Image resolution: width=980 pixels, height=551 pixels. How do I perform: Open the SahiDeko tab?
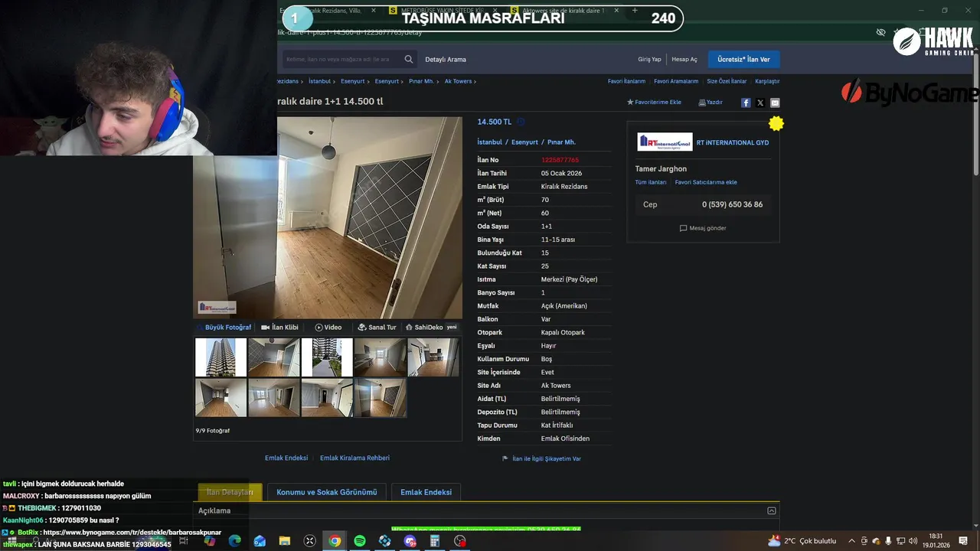[x=431, y=327]
